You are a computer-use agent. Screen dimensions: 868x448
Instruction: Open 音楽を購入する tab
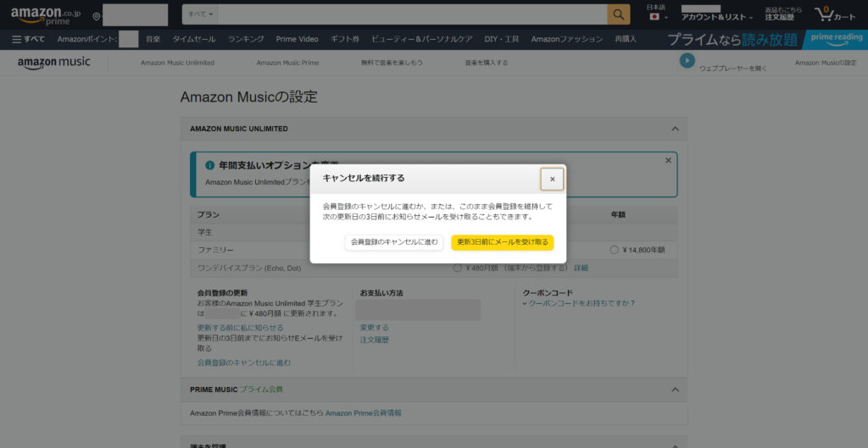(487, 63)
